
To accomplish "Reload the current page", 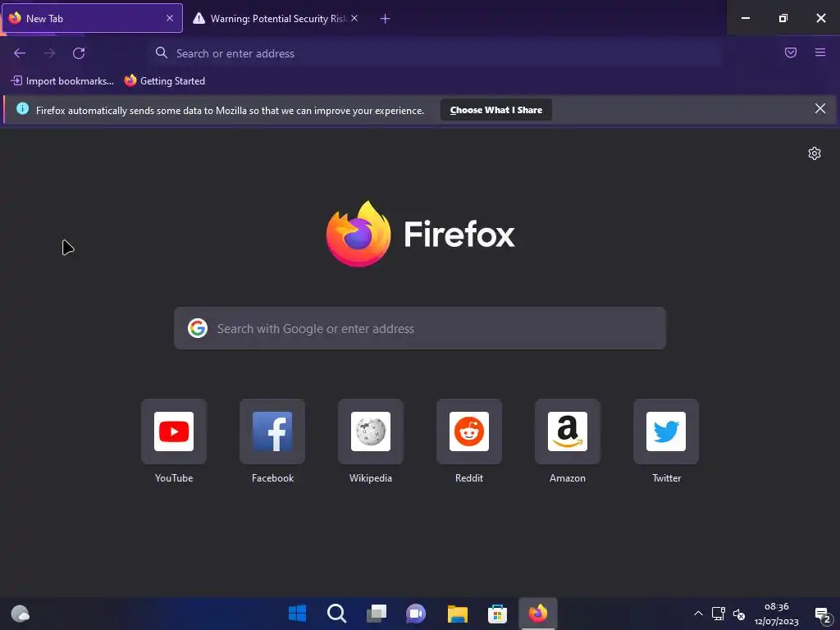I will [x=79, y=53].
